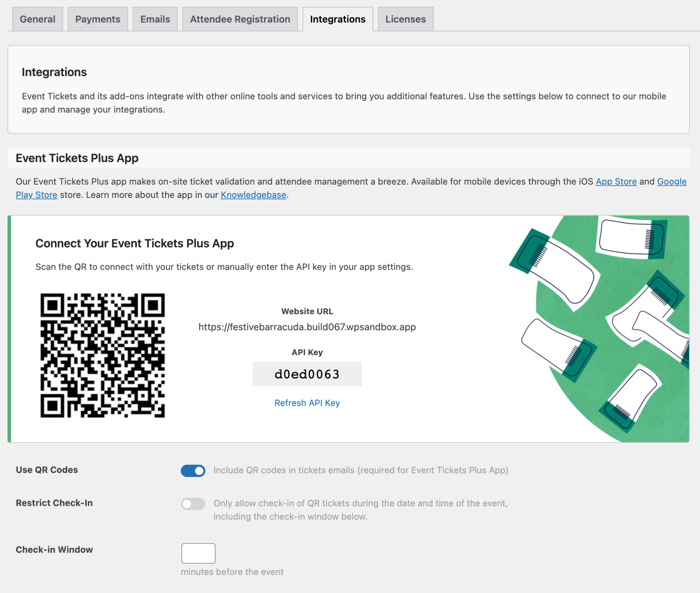Enable the Restrict Check-In toggle
This screenshot has width=700, height=593.
[x=193, y=504]
